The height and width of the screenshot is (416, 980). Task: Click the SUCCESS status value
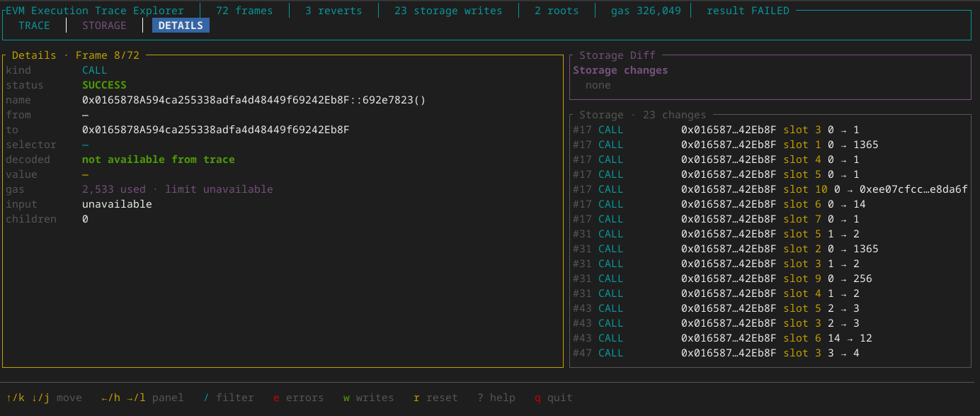tap(104, 85)
